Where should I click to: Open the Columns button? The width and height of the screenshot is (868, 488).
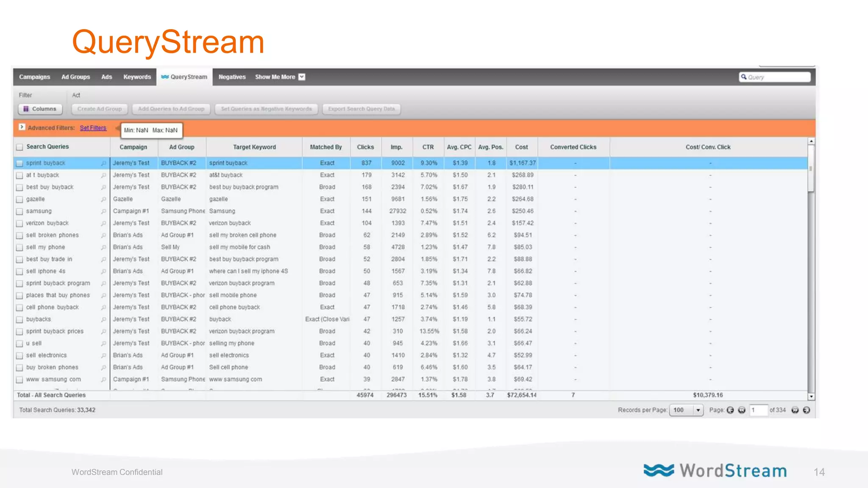(40, 109)
